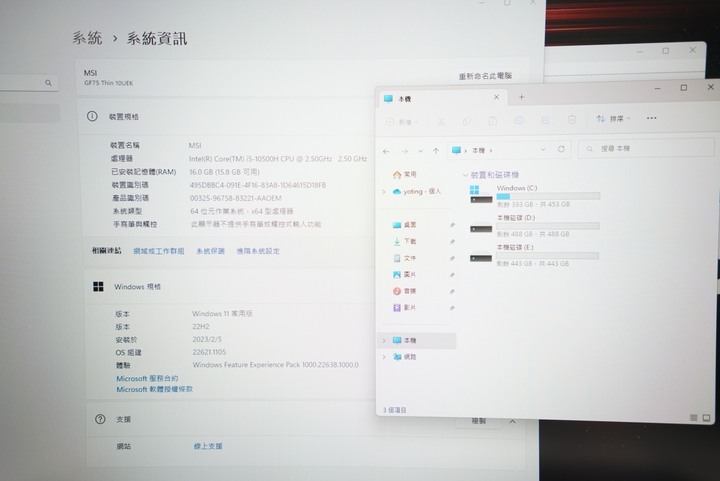Refresh the 本機 folder view
This screenshot has width=720, height=481.
pos(561,149)
